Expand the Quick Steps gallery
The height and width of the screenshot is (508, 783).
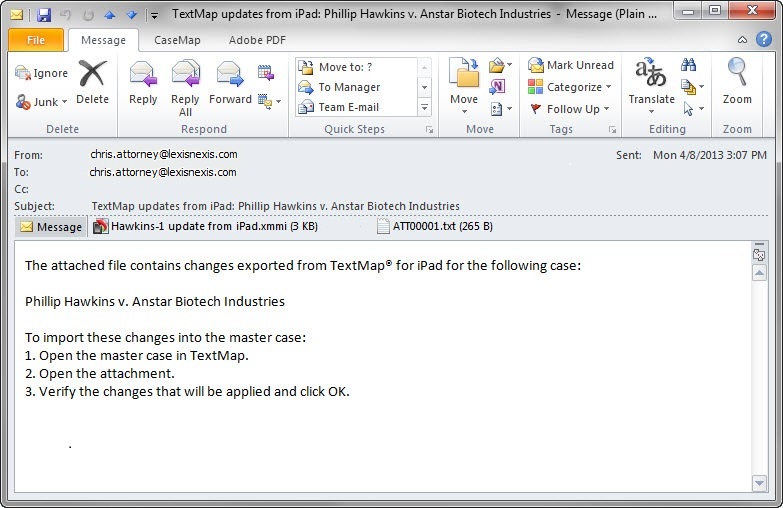click(x=424, y=107)
